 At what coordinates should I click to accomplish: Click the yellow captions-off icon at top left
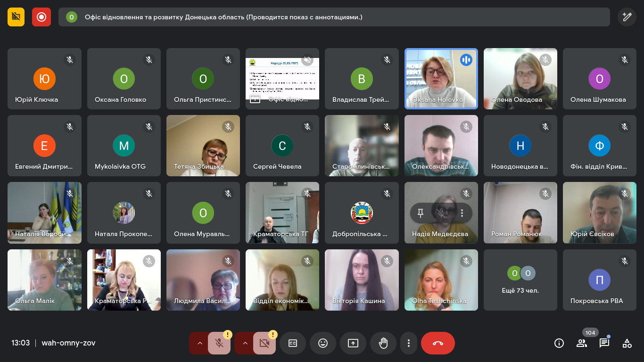point(16,17)
